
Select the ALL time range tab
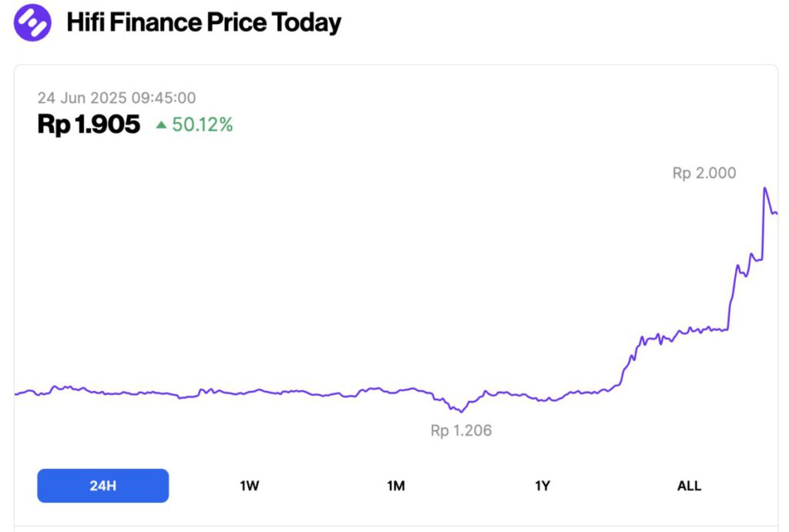click(x=689, y=486)
